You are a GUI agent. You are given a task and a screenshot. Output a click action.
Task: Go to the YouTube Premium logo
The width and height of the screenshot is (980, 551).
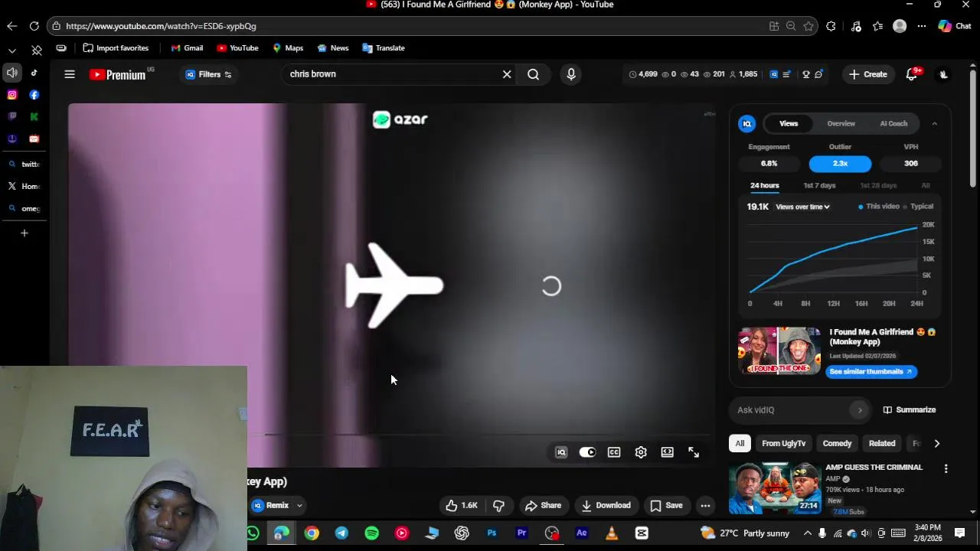pos(117,74)
